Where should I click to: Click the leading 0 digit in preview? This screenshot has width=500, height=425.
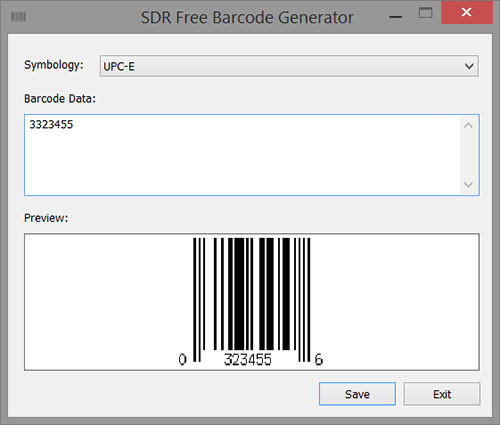pos(182,359)
